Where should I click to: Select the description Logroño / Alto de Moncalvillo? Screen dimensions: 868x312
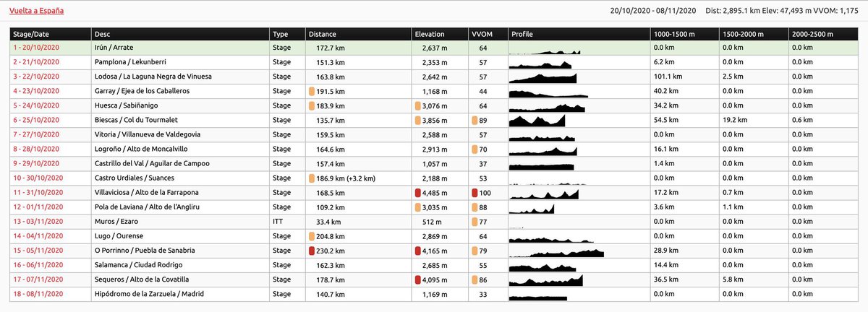141,149
